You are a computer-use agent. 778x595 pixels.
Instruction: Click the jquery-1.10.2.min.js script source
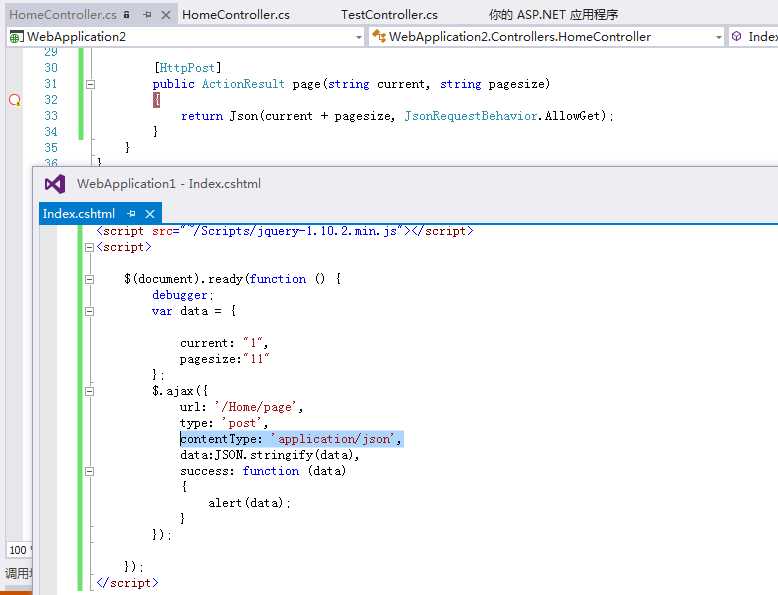[291, 231]
